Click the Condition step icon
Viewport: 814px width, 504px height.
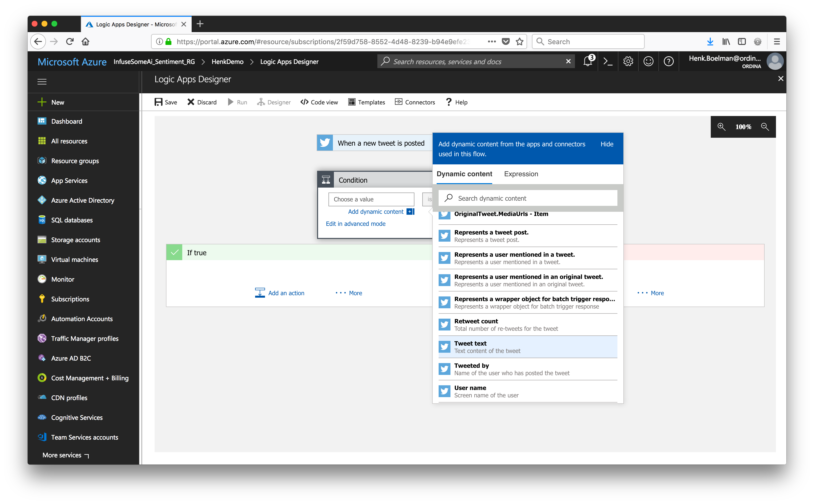click(x=326, y=180)
